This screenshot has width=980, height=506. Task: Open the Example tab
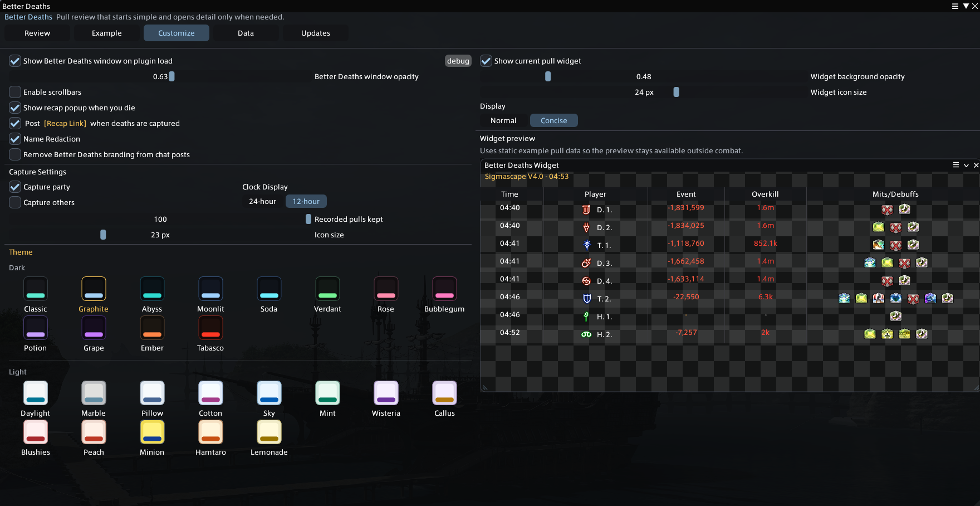(x=107, y=33)
